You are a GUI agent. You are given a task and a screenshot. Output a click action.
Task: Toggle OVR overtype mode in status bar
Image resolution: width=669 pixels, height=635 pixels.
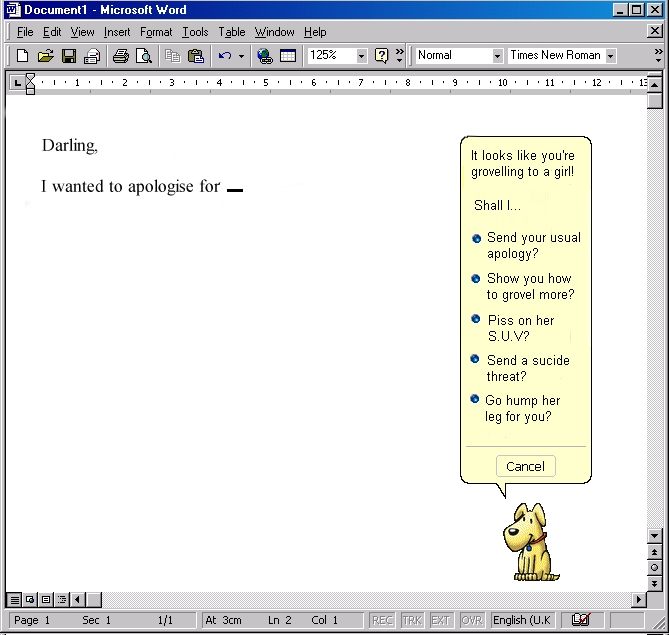pos(471,620)
